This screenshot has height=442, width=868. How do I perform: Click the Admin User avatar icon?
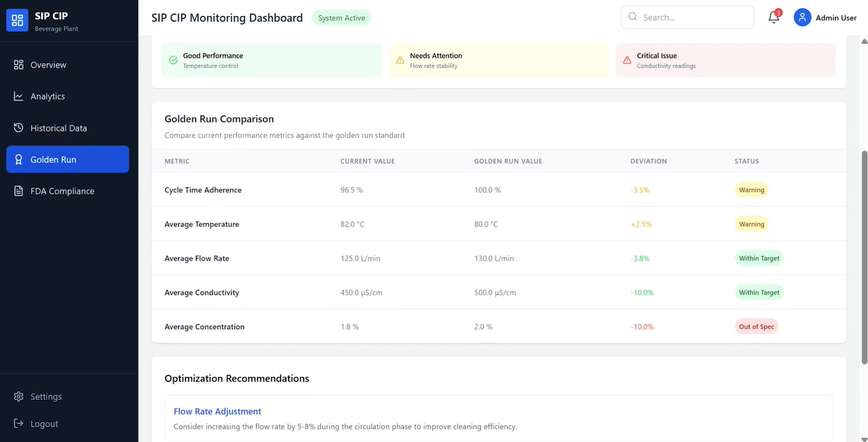(802, 18)
